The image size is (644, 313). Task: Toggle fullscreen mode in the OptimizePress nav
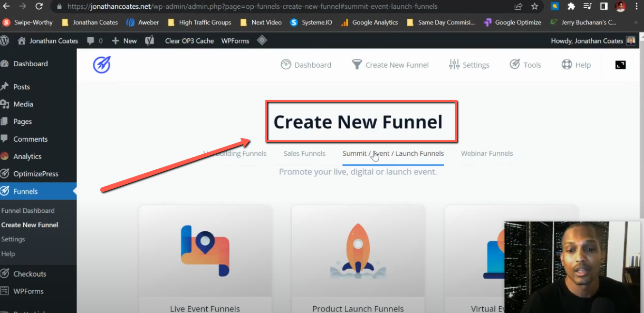(620, 64)
